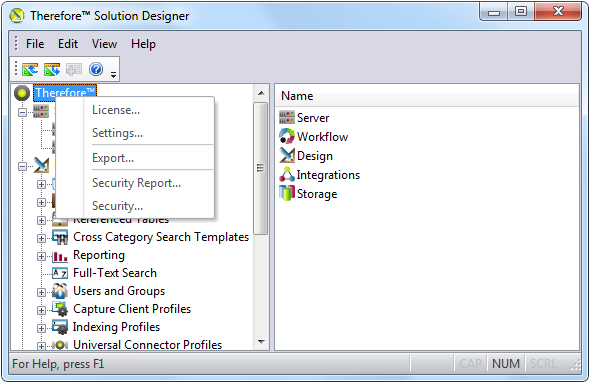Click the Reporting bar chart icon
This screenshot has width=590, height=383.
60,256
